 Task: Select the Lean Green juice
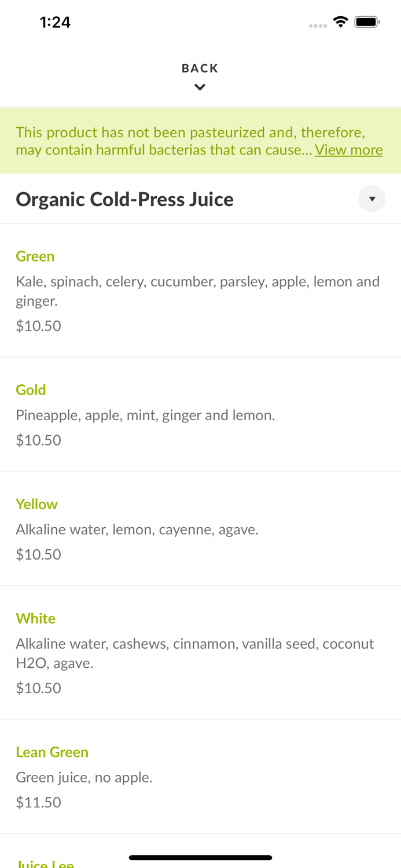click(52, 752)
